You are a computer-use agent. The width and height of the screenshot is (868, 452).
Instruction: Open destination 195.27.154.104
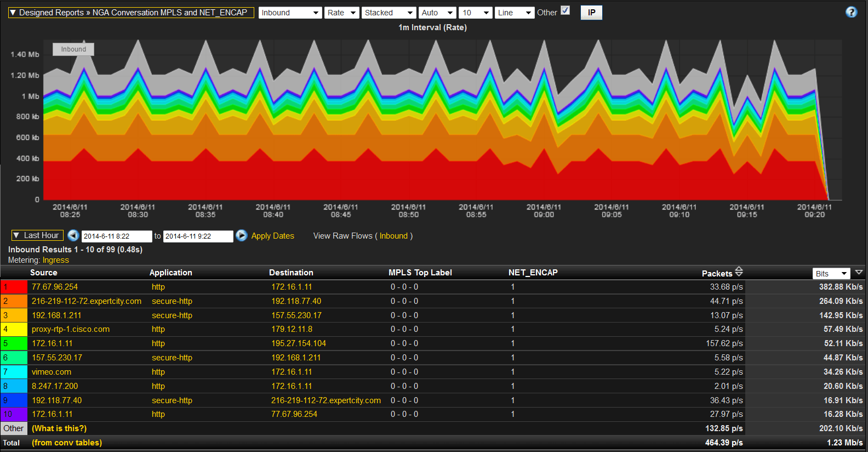[x=299, y=343]
